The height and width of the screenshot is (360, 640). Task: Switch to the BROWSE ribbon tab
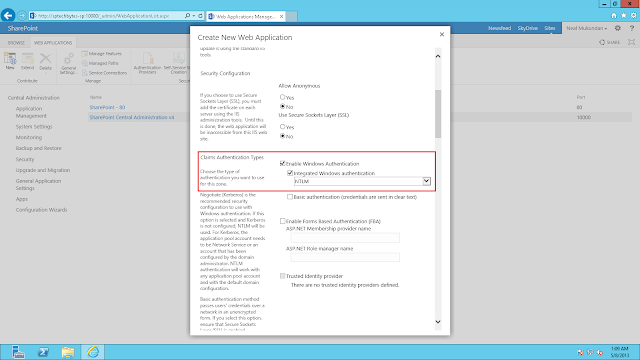16,42
